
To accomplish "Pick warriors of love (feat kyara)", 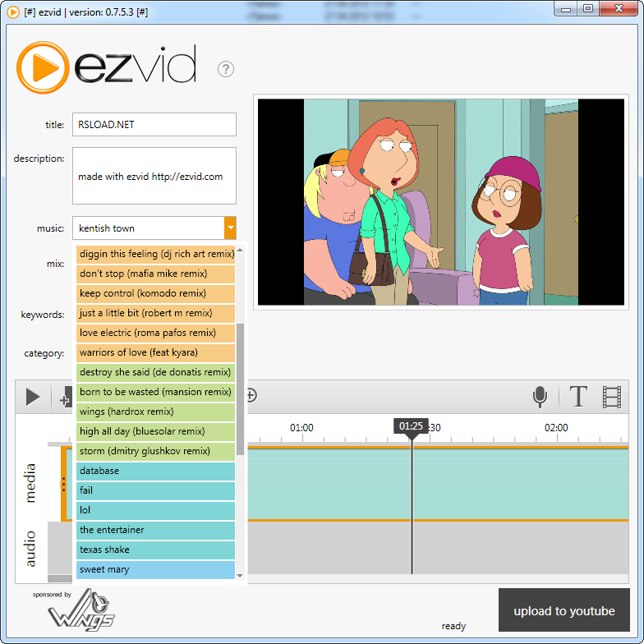I will (156, 352).
